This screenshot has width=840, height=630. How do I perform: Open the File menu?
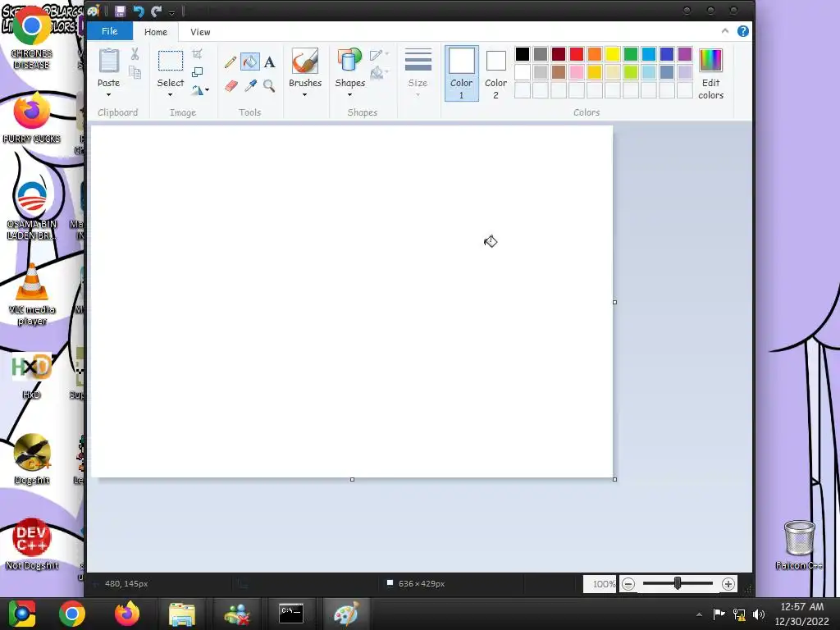click(x=109, y=31)
